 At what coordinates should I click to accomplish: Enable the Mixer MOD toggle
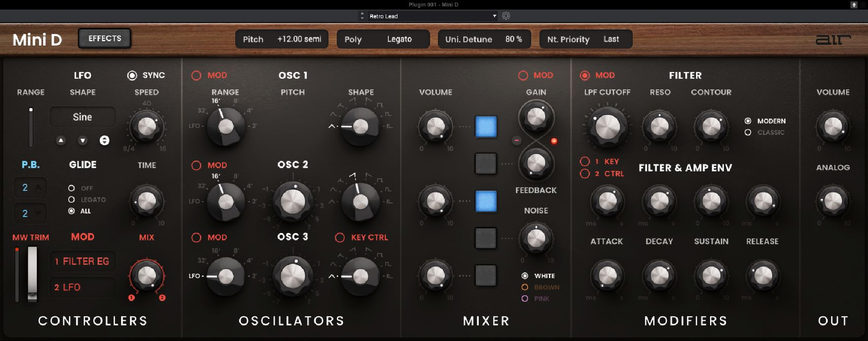[523, 75]
